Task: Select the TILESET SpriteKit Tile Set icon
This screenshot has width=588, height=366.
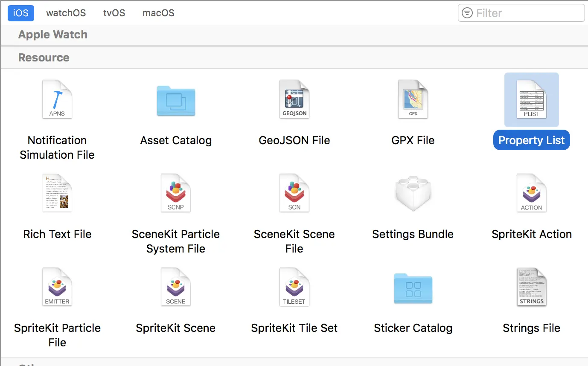Action: [x=294, y=287]
